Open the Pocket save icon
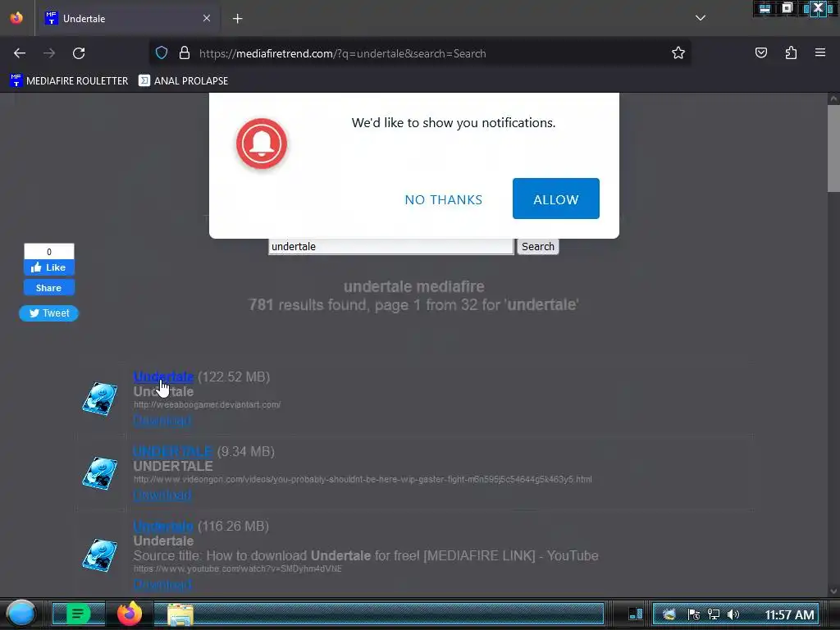The image size is (840, 630). (760, 52)
